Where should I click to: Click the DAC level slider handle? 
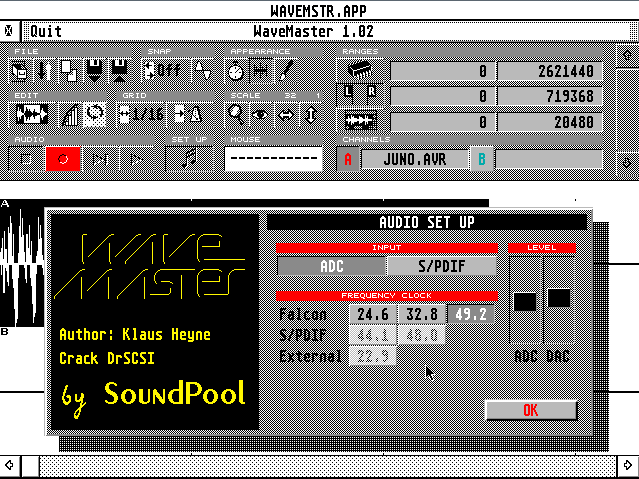point(559,298)
